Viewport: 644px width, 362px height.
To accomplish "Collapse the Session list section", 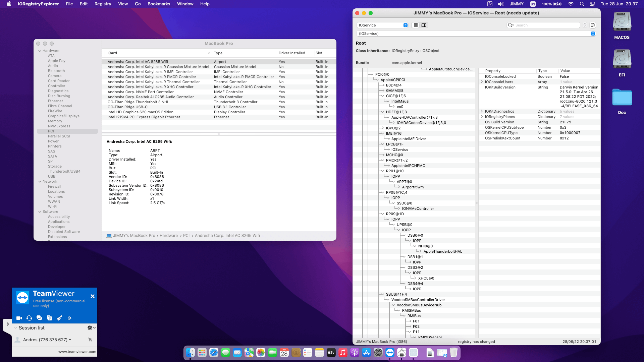I will [15, 328].
